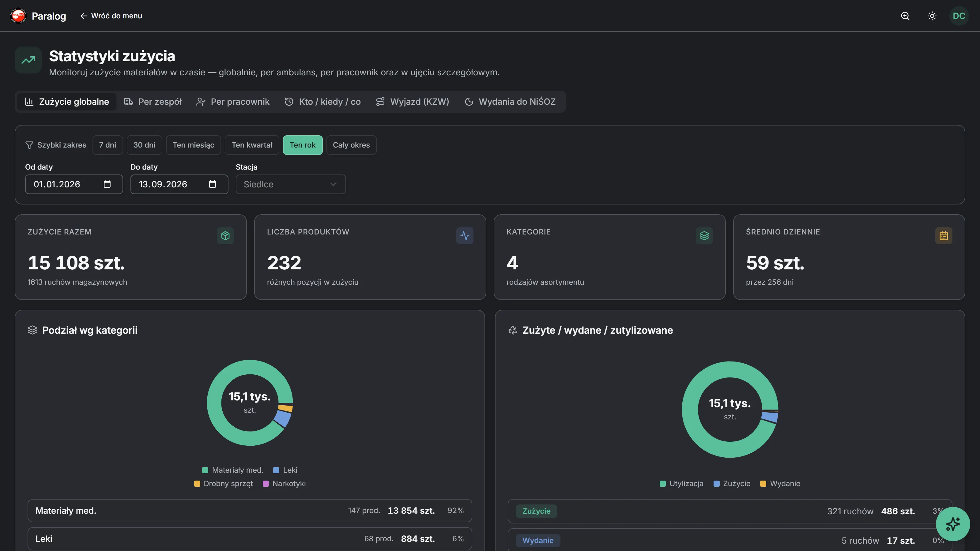Viewport: 980px width, 551px height.
Task: Click the recycle icon next to Zużyte / wydane / zutylizowane
Action: [x=512, y=330]
